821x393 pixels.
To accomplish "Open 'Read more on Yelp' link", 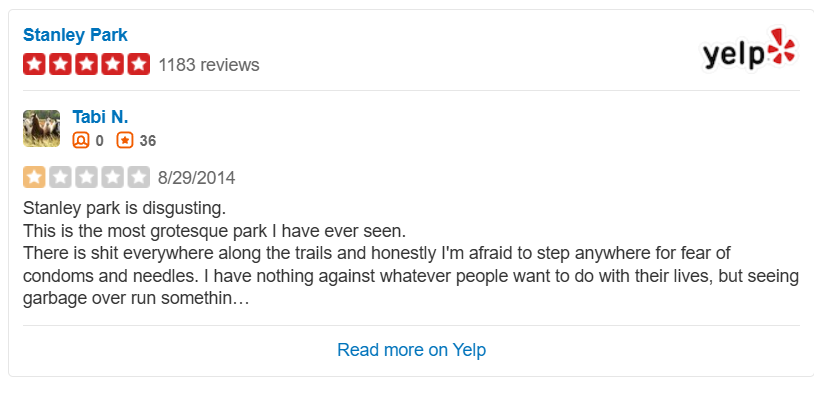I will point(412,350).
